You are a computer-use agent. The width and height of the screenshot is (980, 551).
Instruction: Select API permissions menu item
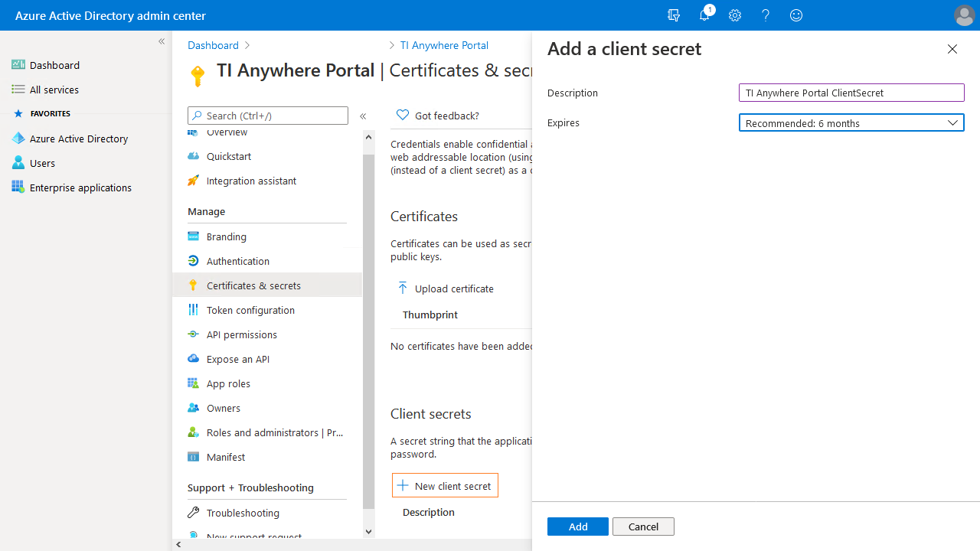(241, 334)
